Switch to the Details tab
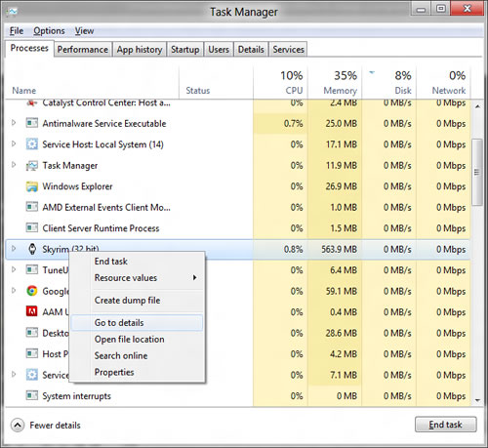The image size is (488, 448). coord(251,50)
